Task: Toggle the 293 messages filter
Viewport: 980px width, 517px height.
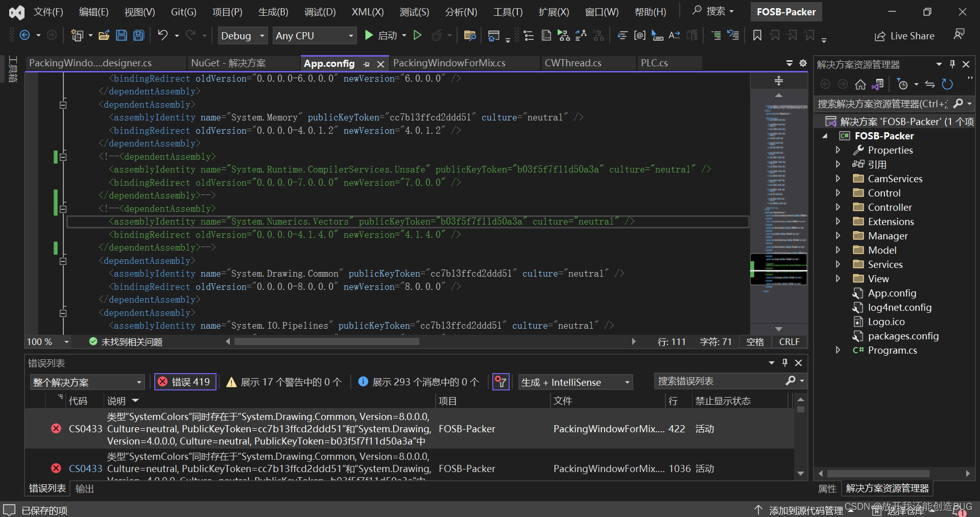Action: 418,381
